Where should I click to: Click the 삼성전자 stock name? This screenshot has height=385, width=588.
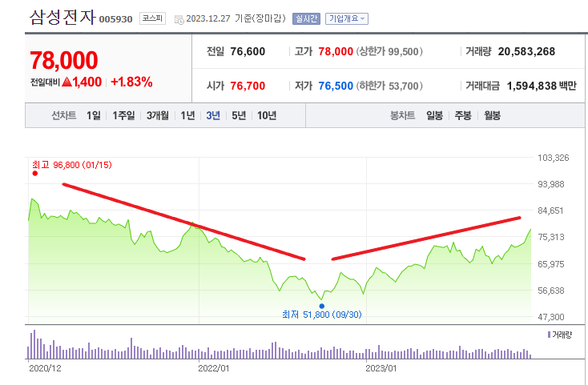(x=62, y=18)
